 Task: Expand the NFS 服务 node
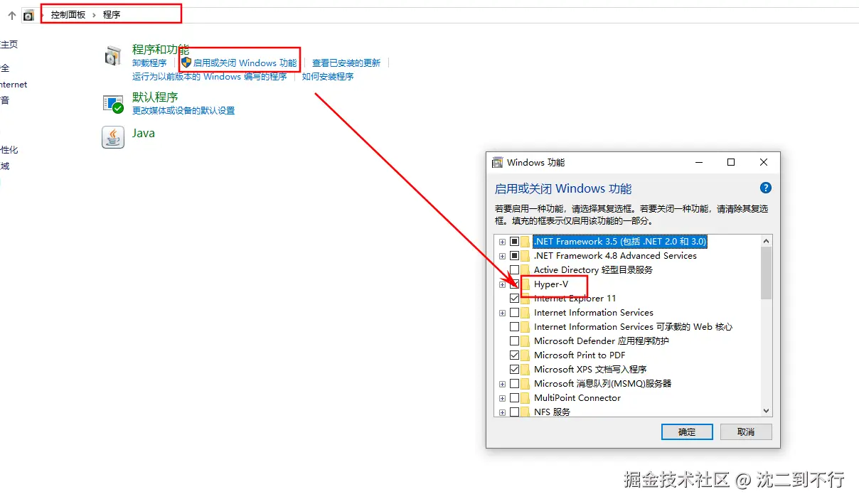click(x=502, y=412)
